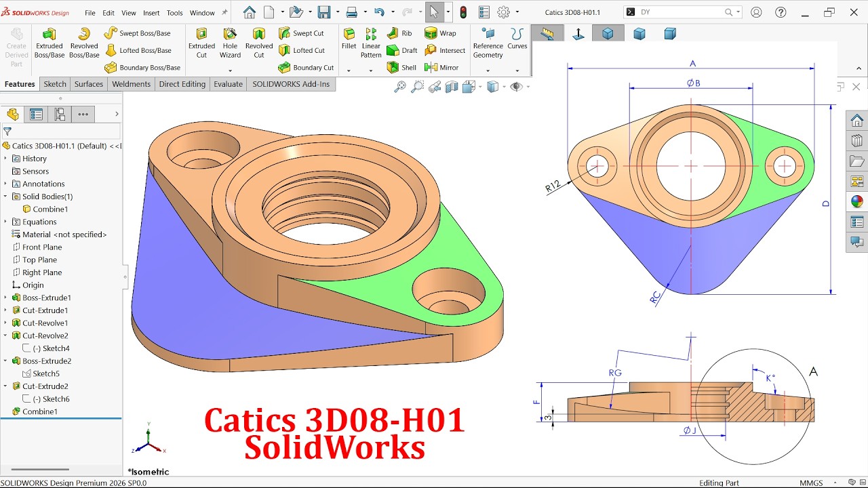The width and height of the screenshot is (868, 488).
Task: Open the SOLIDWORKS Add-Ins tab
Action: point(291,84)
